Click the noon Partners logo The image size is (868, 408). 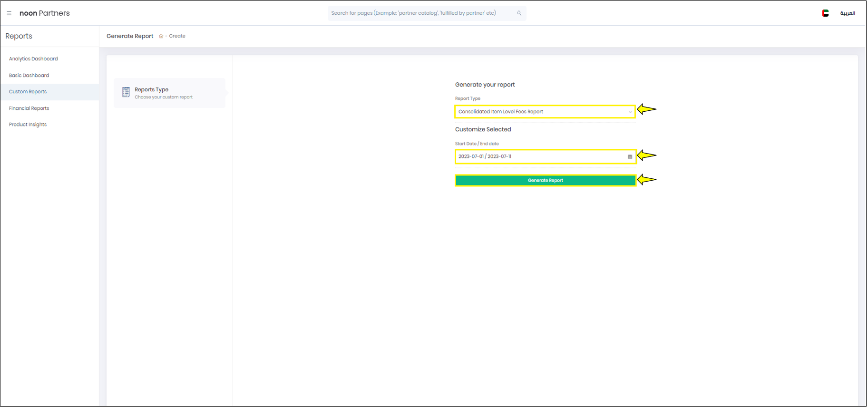(45, 13)
